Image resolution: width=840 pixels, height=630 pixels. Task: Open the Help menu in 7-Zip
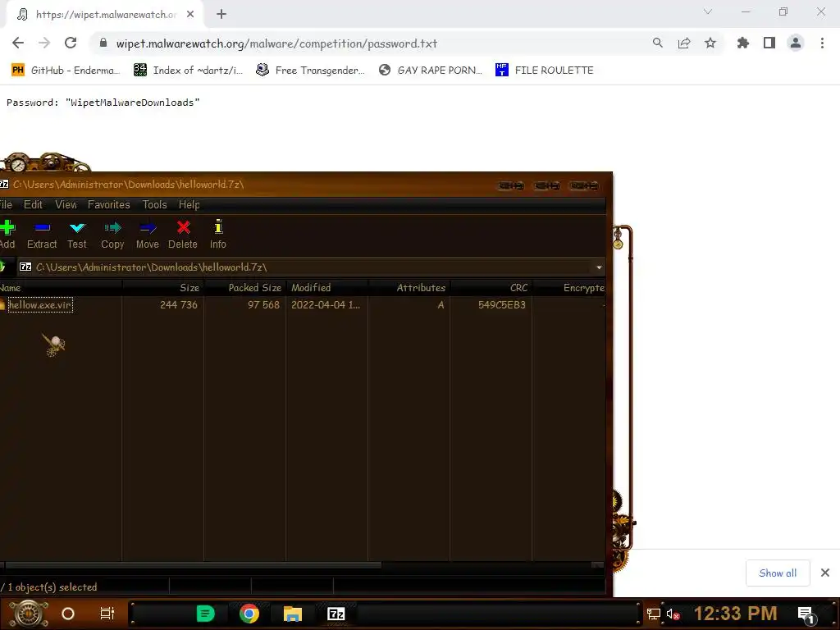[x=189, y=204]
